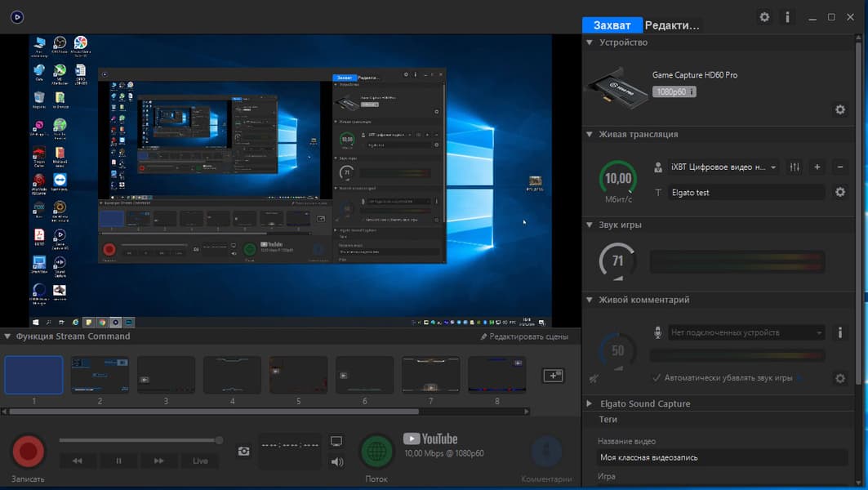
Task: Add a streaming account with plus icon
Action: point(817,167)
